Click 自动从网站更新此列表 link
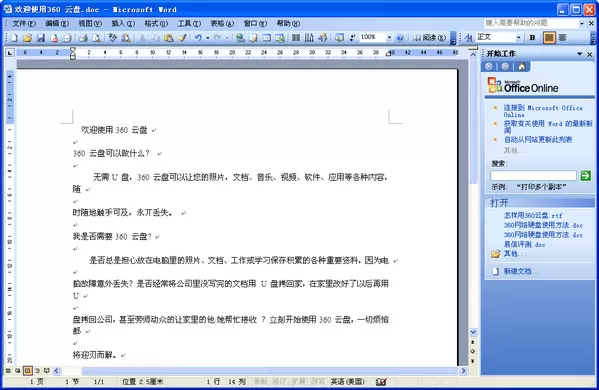Viewport: 599px width, 390px height. tap(538, 139)
